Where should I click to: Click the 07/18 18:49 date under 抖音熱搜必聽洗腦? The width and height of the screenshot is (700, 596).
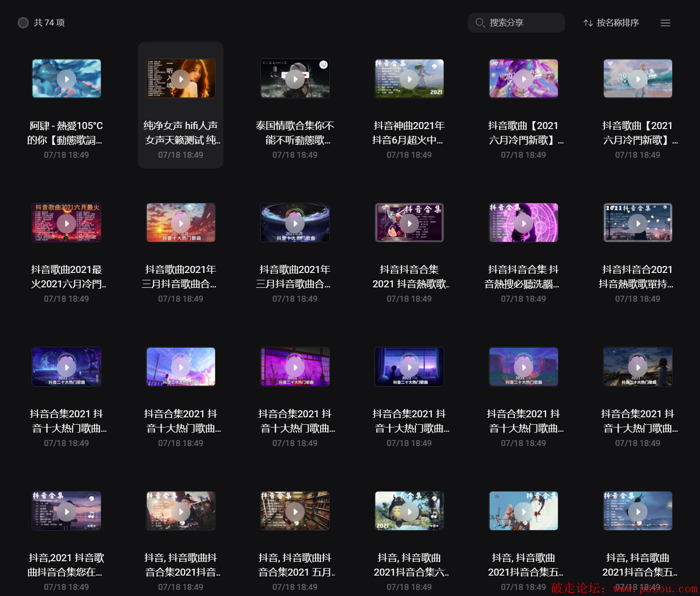click(x=523, y=299)
